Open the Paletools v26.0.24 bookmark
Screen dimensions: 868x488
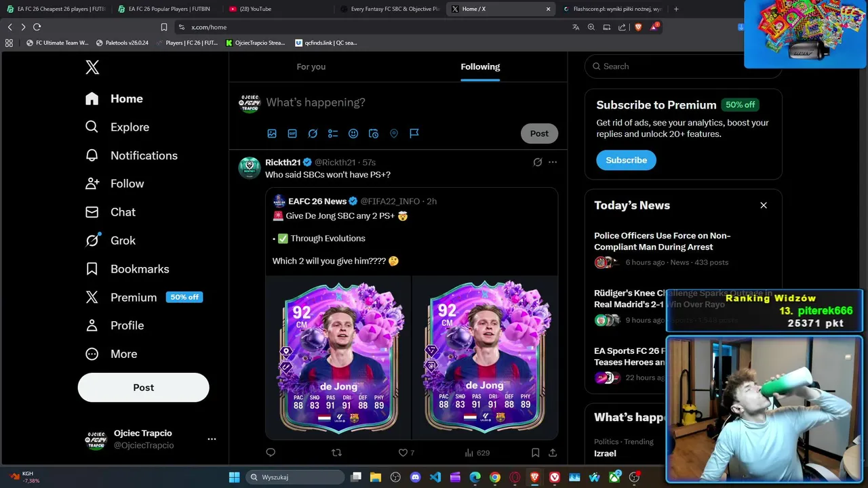click(x=122, y=43)
